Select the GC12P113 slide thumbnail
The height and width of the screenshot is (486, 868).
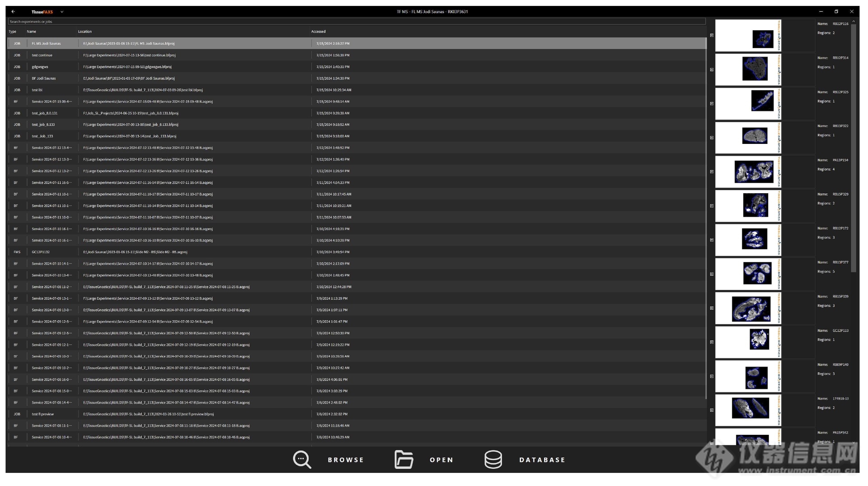[748, 342]
